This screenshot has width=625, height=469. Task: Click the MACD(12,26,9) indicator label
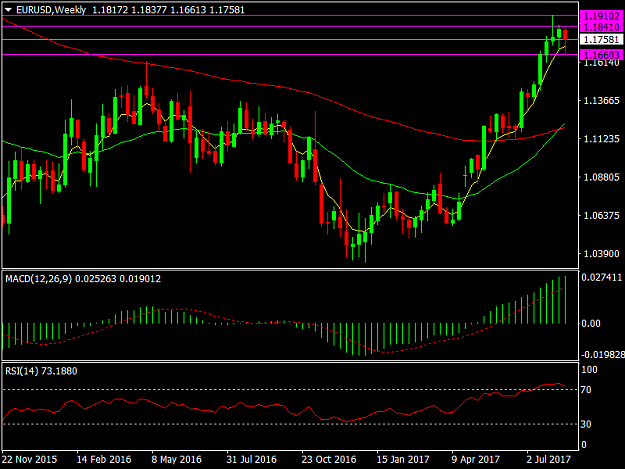(39, 279)
